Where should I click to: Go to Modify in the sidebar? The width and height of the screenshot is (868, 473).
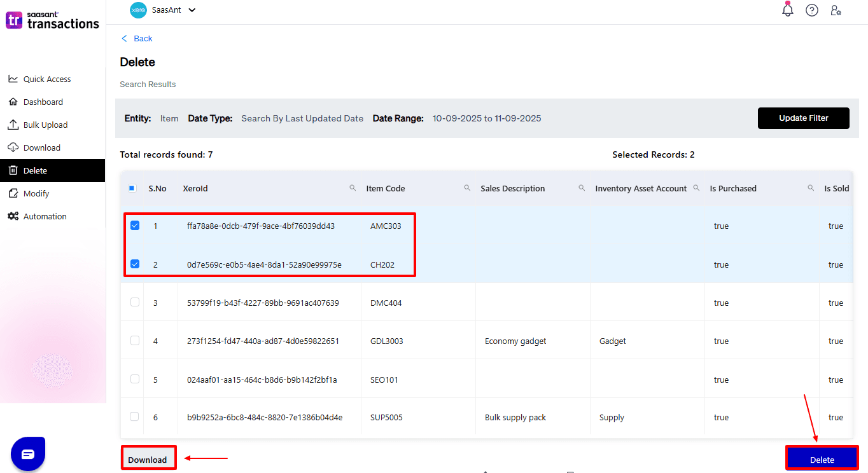pos(36,194)
